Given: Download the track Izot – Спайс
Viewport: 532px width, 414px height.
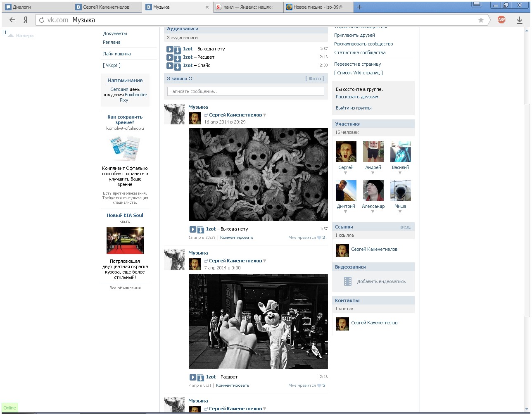Looking at the screenshot, I should [x=177, y=66].
